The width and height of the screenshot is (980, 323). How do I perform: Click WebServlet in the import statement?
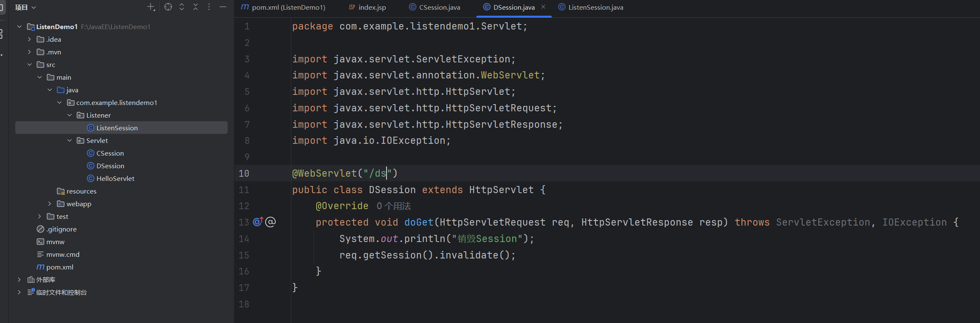pos(510,75)
